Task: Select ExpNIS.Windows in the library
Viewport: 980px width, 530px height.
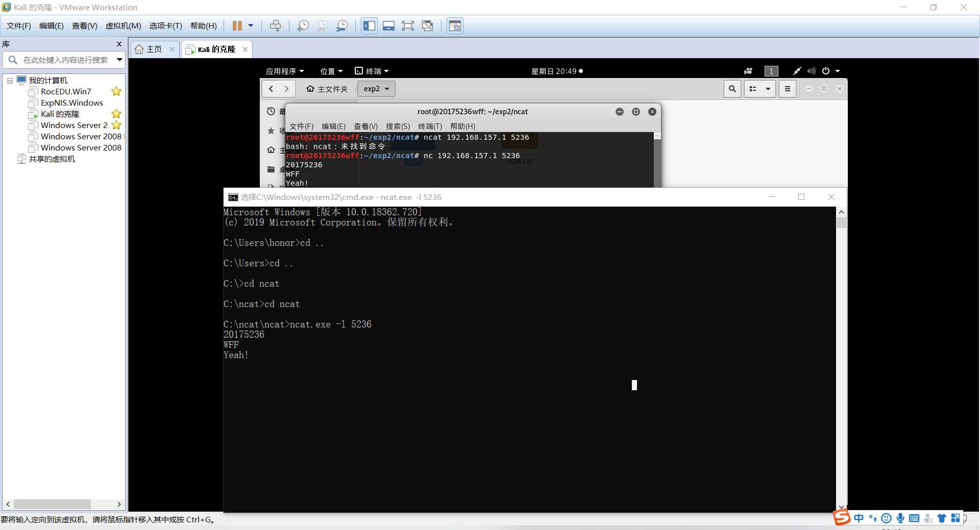Action: pos(72,103)
